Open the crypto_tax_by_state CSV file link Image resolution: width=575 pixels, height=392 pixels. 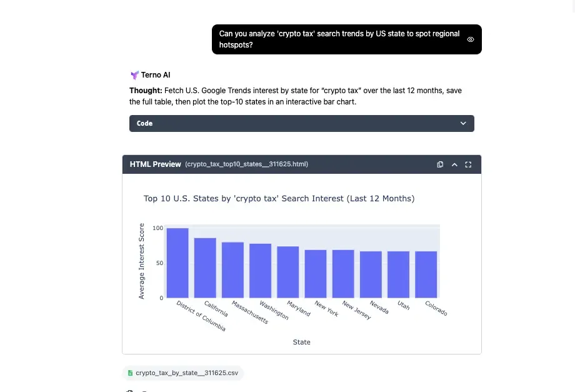pyautogui.click(x=186, y=373)
